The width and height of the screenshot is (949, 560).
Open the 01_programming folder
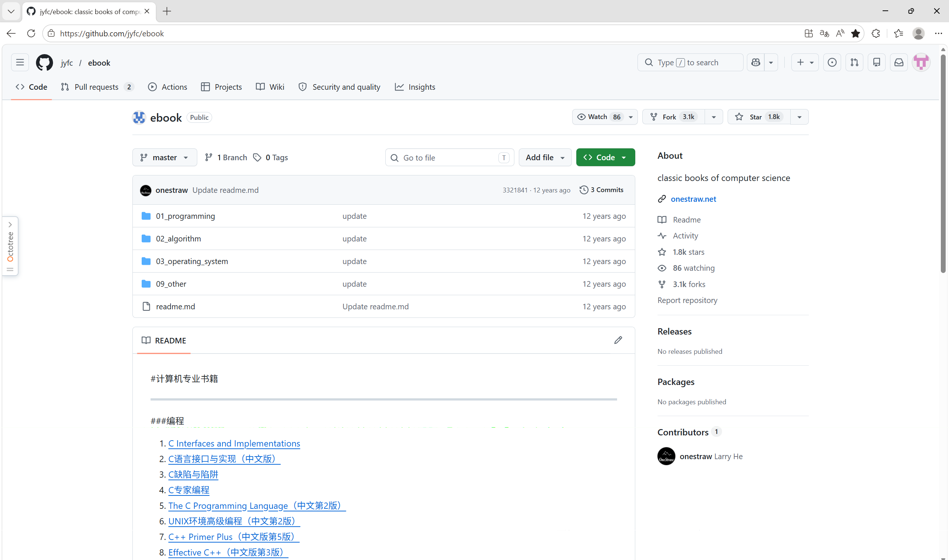coord(185,216)
